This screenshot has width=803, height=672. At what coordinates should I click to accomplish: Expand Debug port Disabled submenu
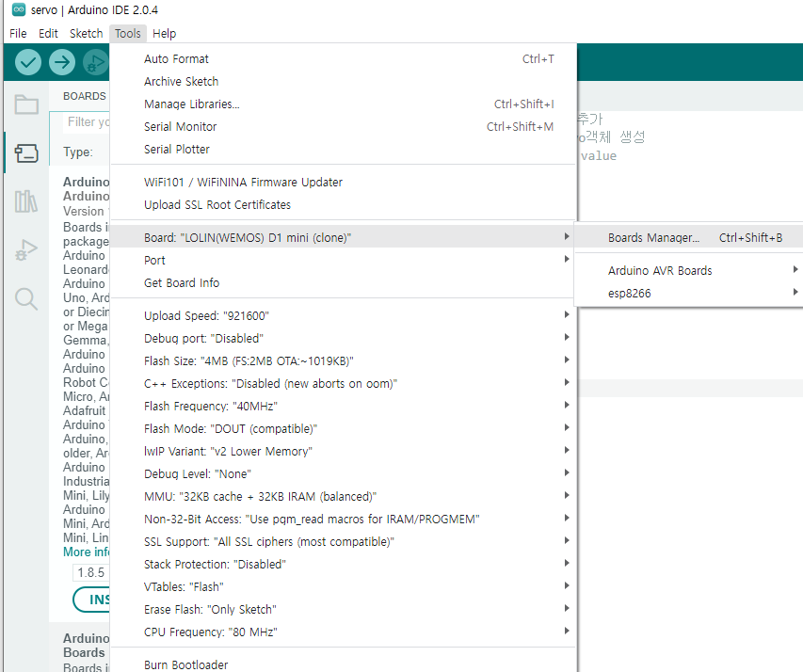coord(343,339)
